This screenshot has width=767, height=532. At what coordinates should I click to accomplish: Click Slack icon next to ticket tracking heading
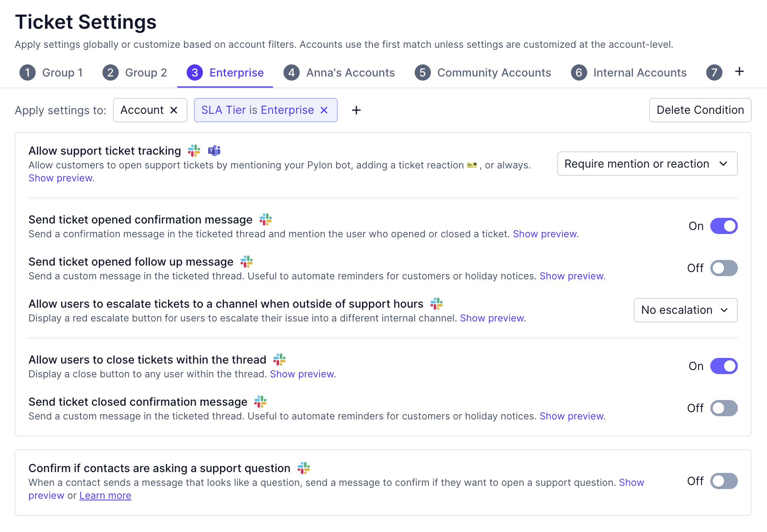(x=194, y=151)
